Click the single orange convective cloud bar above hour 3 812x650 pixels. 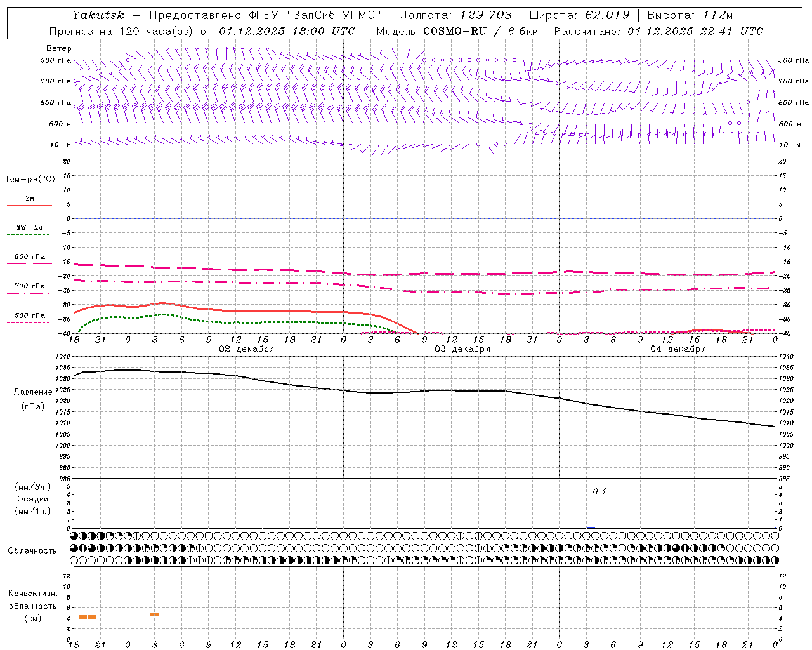[x=155, y=614]
